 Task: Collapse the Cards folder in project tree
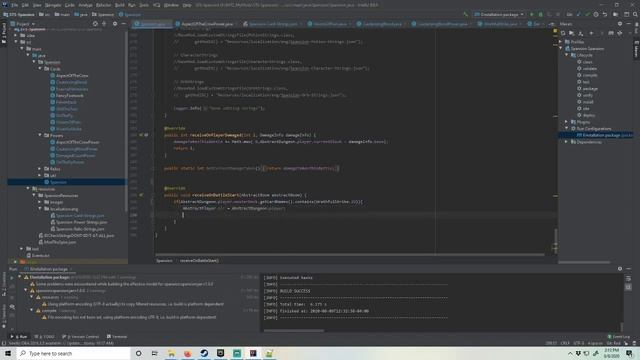pyautogui.click(x=40, y=69)
